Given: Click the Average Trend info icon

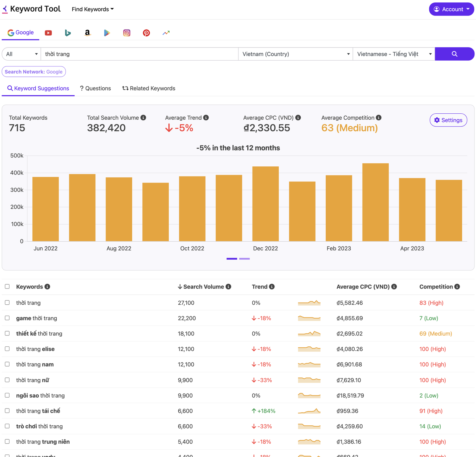Looking at the screenshot, I should click(206, 118).
